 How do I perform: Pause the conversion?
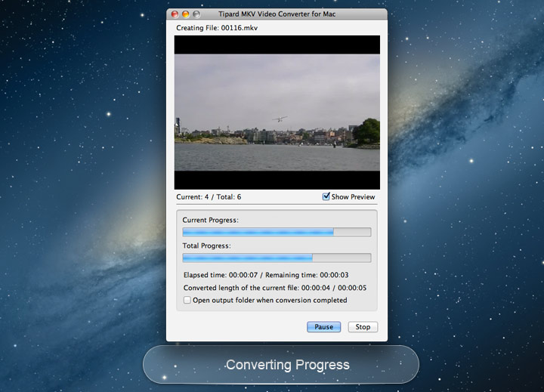point(323,327)
